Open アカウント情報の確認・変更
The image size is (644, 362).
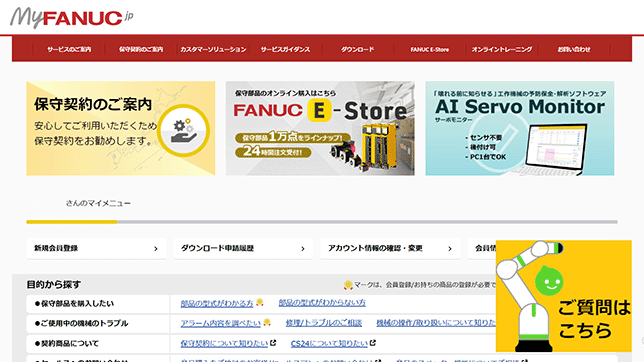(390, 248)
